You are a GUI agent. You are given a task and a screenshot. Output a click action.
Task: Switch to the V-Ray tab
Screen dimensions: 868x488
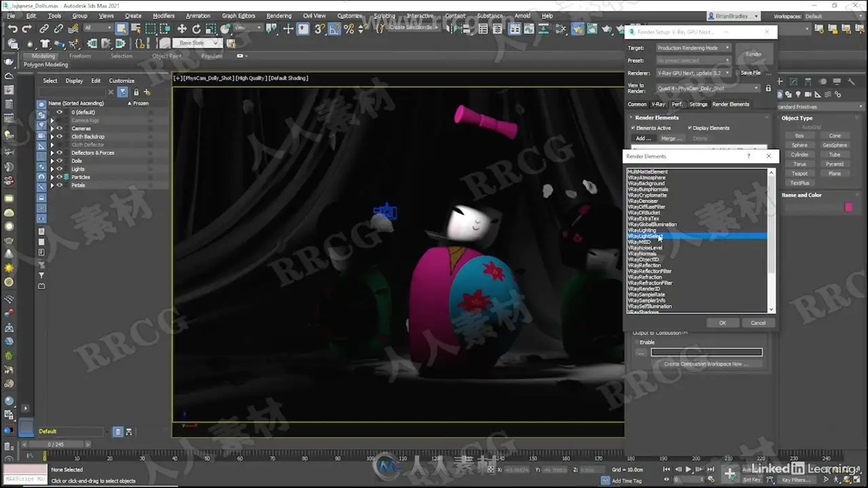coord(658,104)
